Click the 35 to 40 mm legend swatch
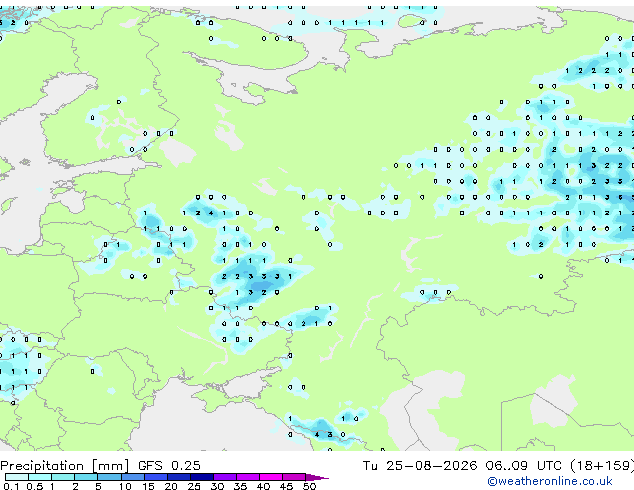The width and height of the screenshot is (634, 490). (248, 477)
